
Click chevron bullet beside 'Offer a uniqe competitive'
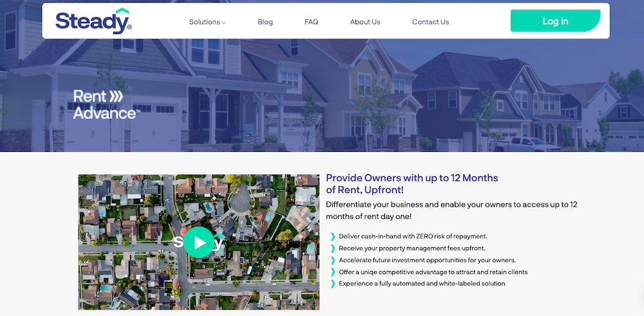click(x=332, y=272)
